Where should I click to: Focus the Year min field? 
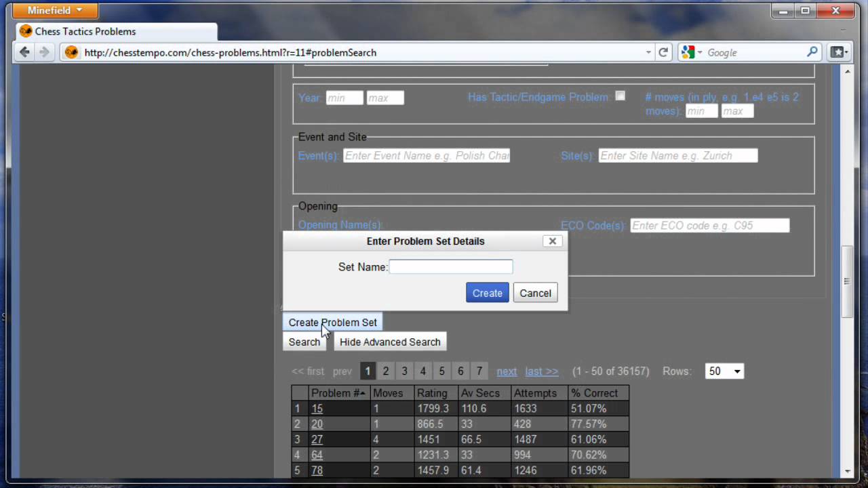344,98
